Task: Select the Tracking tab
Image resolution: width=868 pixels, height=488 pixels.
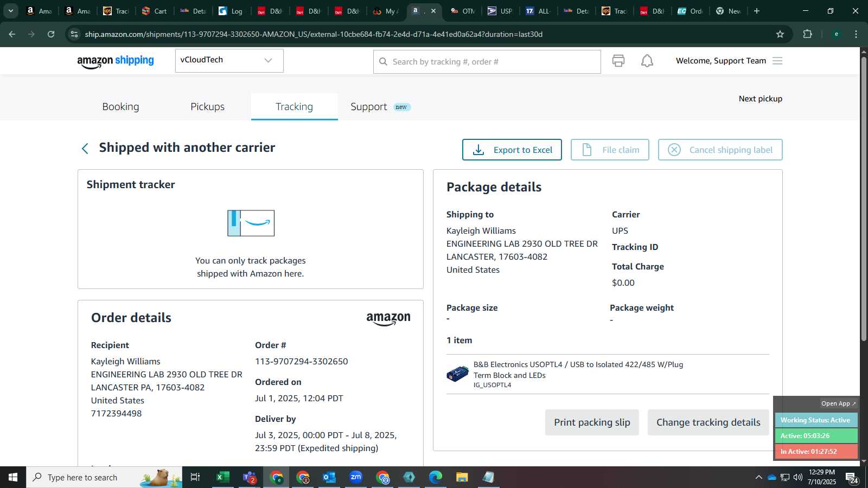Action: coord(294,107)
